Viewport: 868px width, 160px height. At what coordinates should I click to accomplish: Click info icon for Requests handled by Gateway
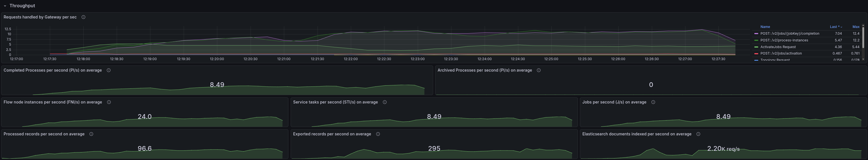tap(83, 17)
